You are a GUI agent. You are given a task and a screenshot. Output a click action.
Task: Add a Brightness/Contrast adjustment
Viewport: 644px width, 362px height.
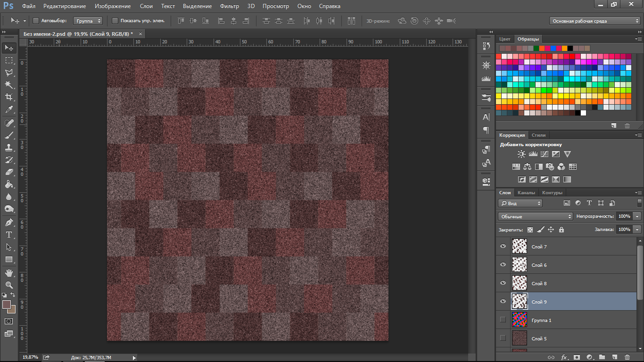(521, 154)
